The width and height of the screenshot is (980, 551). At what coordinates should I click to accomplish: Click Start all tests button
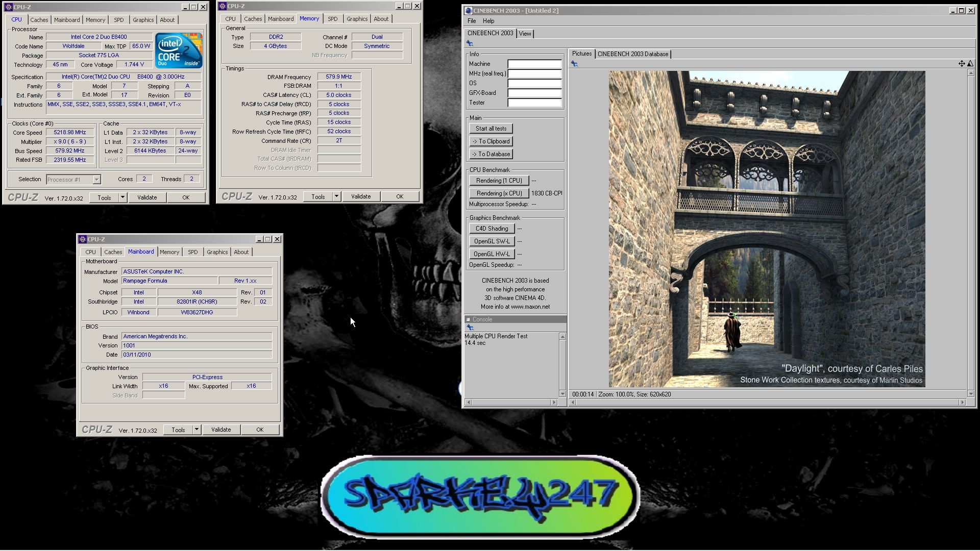pyautogui.click(x=491, y=129)
